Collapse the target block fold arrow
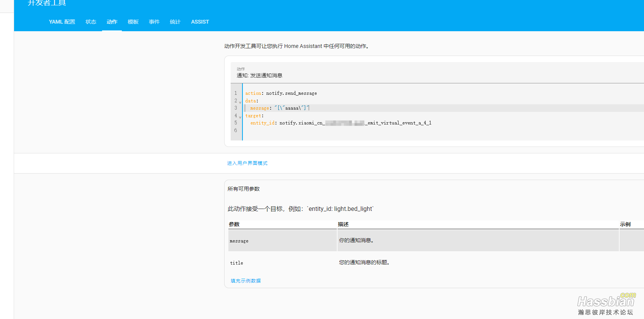644x319 pixels. 240,116
